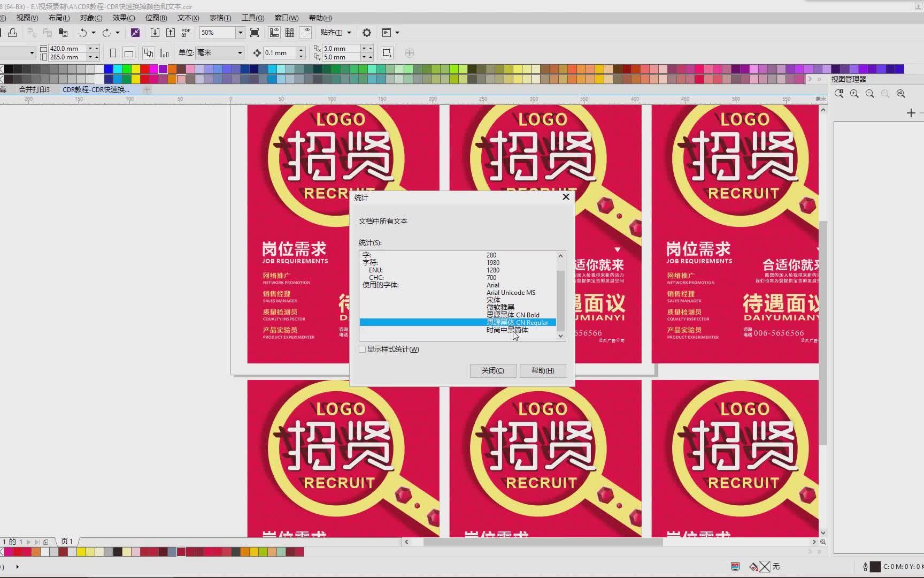The height and width of the screenshot is (578, 924).
Task: Open the application launcher dropdown arrow
Action: click(x=397, y=33)
